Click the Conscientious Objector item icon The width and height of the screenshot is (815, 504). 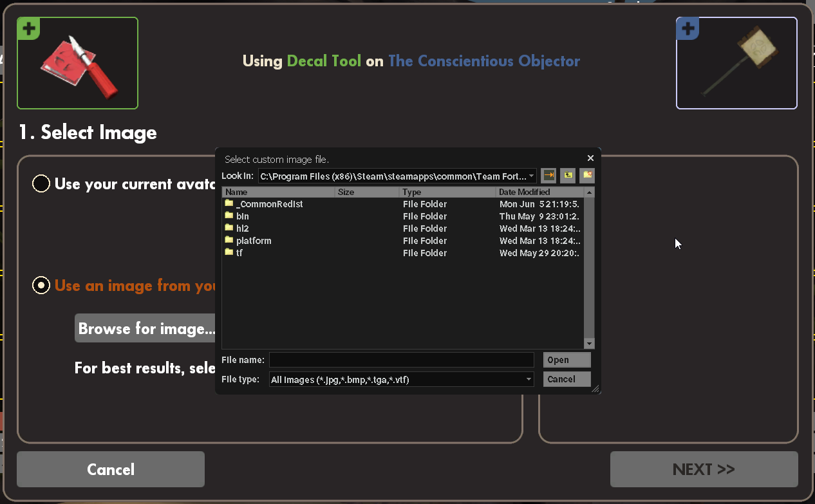click(736, 63)
